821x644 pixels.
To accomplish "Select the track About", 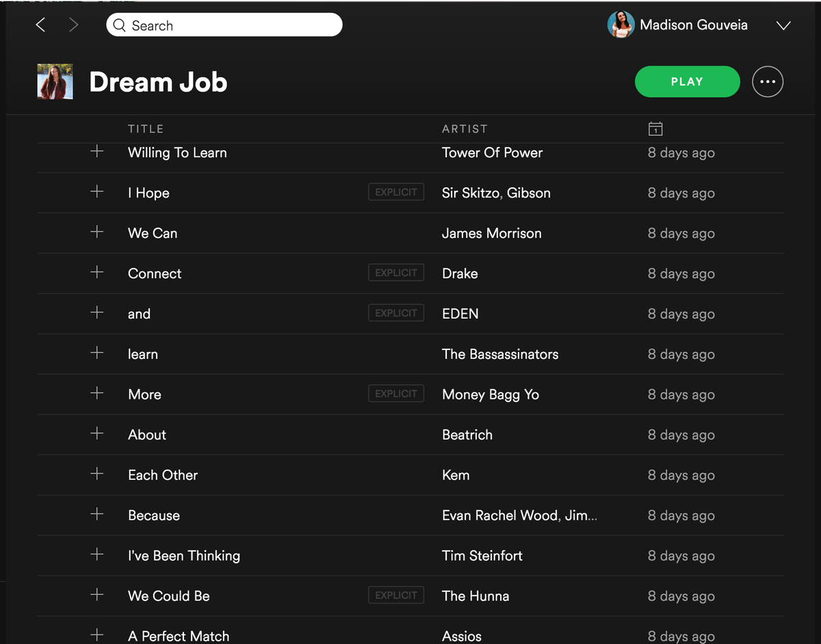I will click(147, 435).
